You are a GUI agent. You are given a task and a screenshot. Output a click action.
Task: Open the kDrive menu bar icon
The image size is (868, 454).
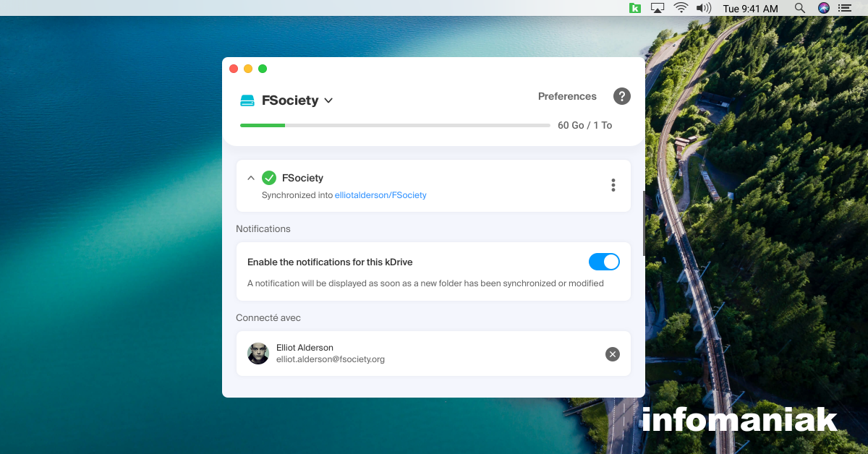click(634, 8)
